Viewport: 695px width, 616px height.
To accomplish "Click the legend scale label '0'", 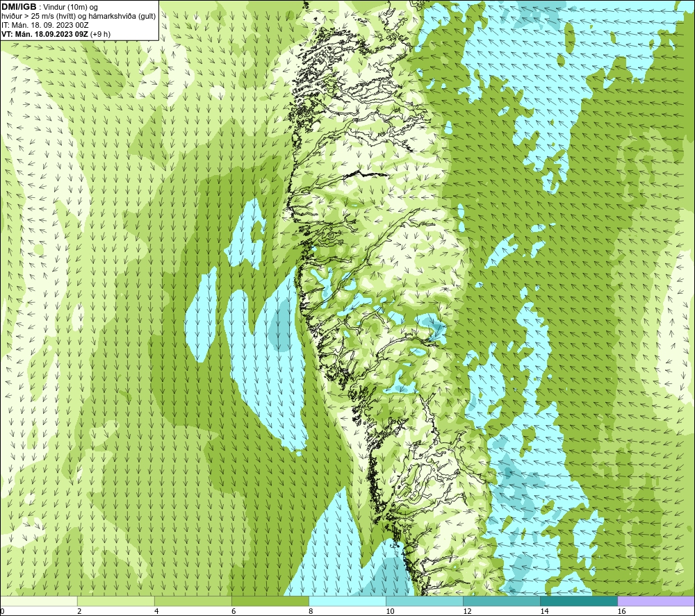I will (x=3, y=611).
